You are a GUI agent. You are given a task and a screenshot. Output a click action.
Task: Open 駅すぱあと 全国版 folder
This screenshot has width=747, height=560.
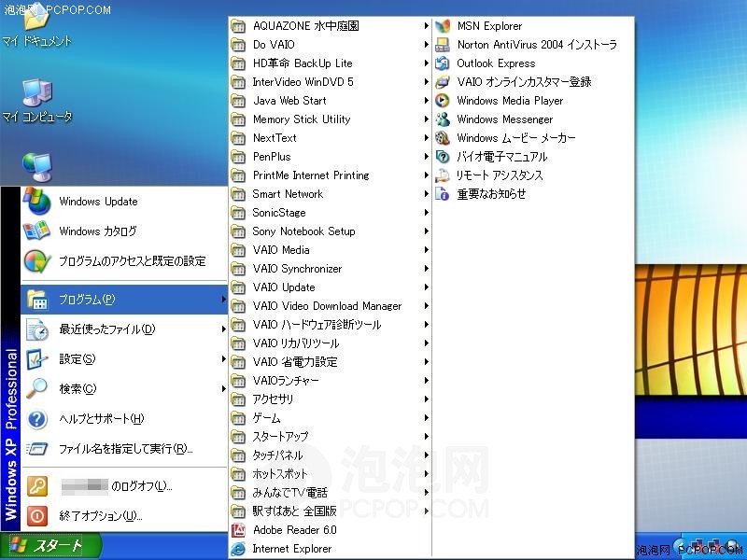point(331,511)
